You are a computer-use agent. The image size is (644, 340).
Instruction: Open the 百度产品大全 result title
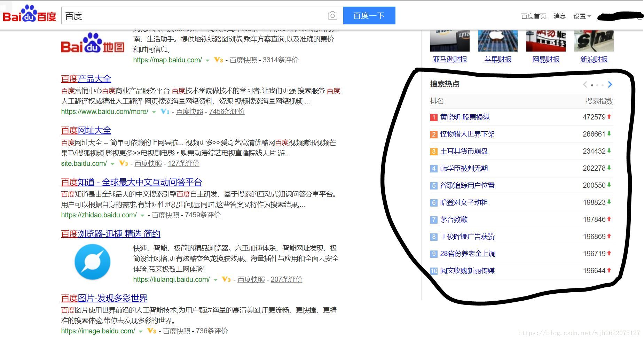tap(86, 79)
